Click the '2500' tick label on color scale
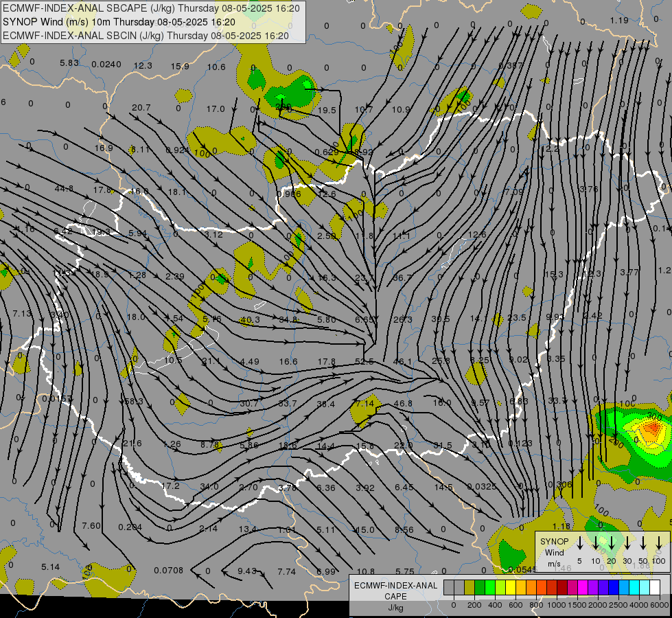Viewport: 672px width, 618px height. click(618, 605)
